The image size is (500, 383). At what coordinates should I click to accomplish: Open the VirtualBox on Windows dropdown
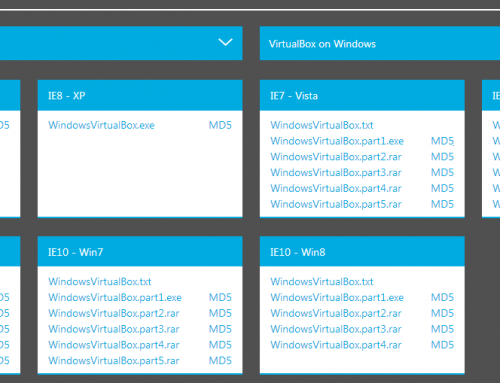380,43
